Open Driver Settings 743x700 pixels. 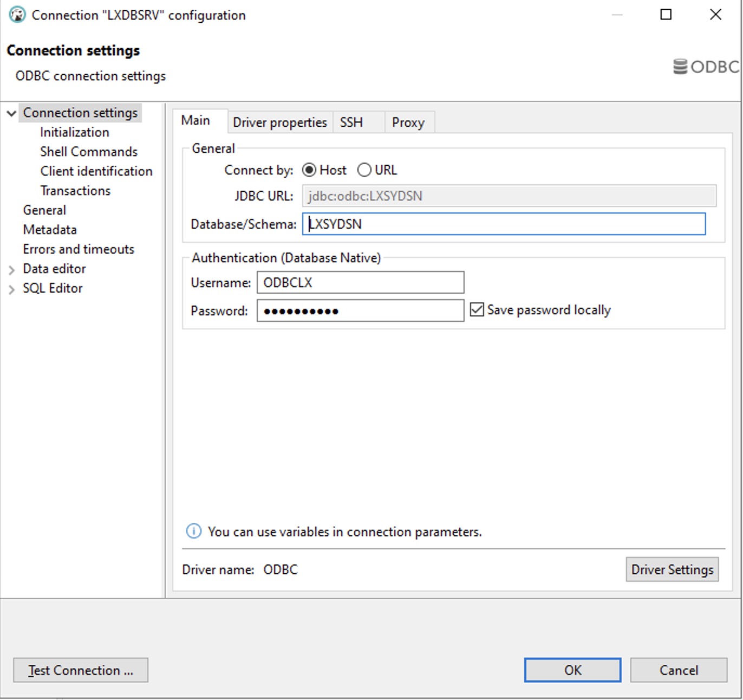tap(672, 569)
